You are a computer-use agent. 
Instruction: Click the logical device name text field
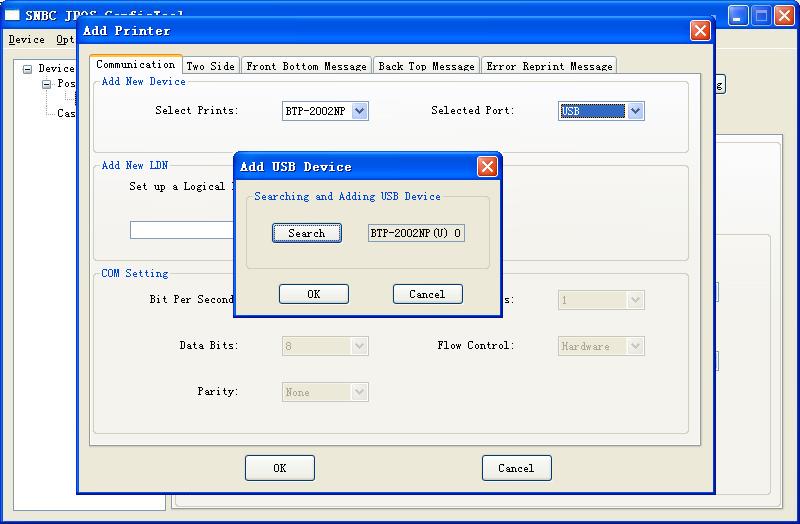[x=182, y=230]
